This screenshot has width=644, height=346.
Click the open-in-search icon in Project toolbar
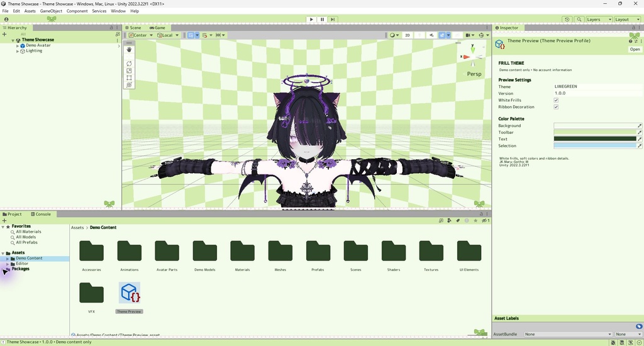(x=441, y=221)
